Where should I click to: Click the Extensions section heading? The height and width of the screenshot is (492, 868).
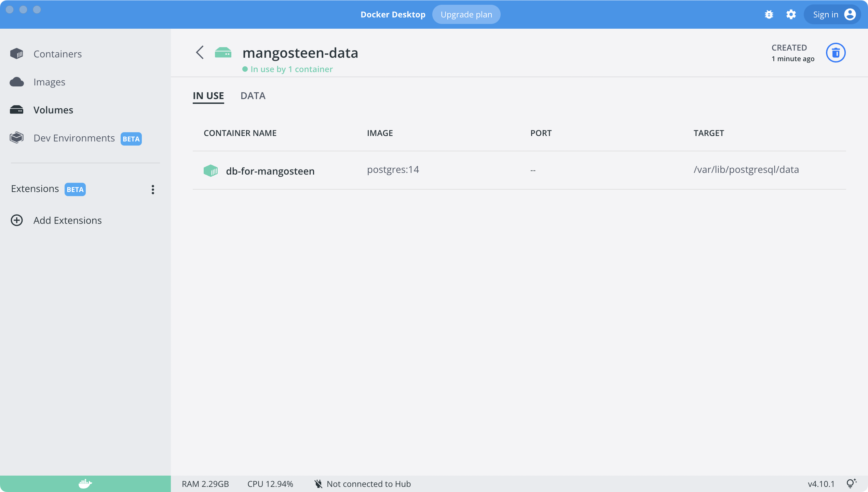point(35,189)
